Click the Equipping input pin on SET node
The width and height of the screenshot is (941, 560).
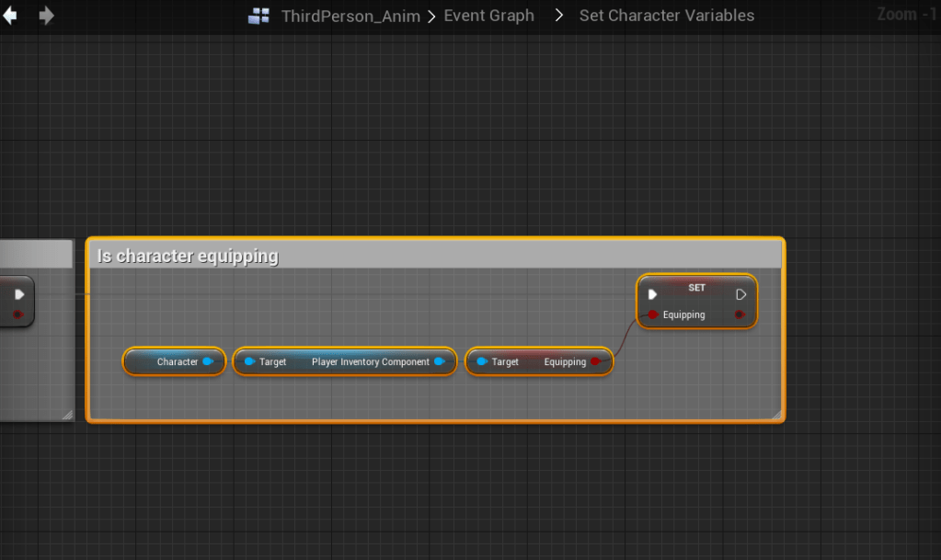653,314
